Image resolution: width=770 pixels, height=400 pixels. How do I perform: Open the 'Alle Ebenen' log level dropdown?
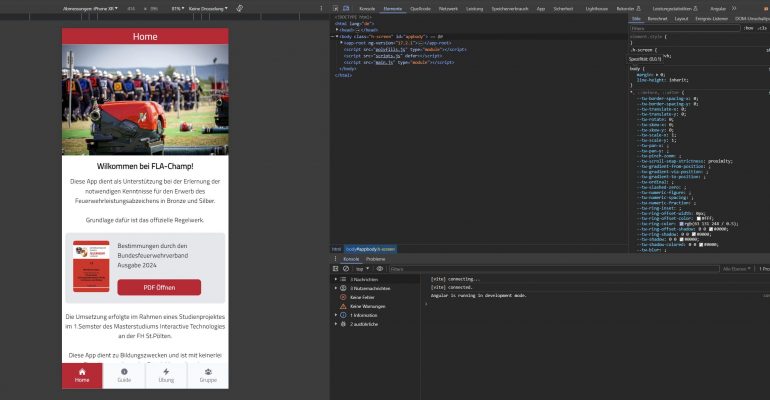[737, 269]
